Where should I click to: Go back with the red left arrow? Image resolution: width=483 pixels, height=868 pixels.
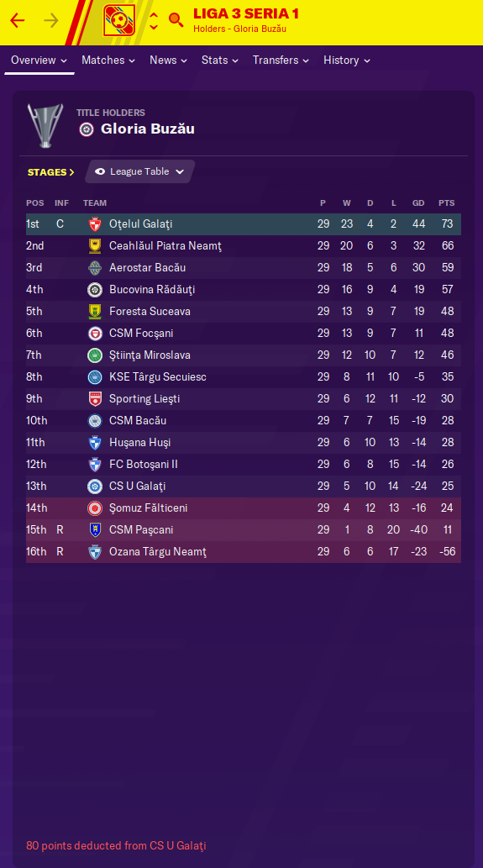17,21
